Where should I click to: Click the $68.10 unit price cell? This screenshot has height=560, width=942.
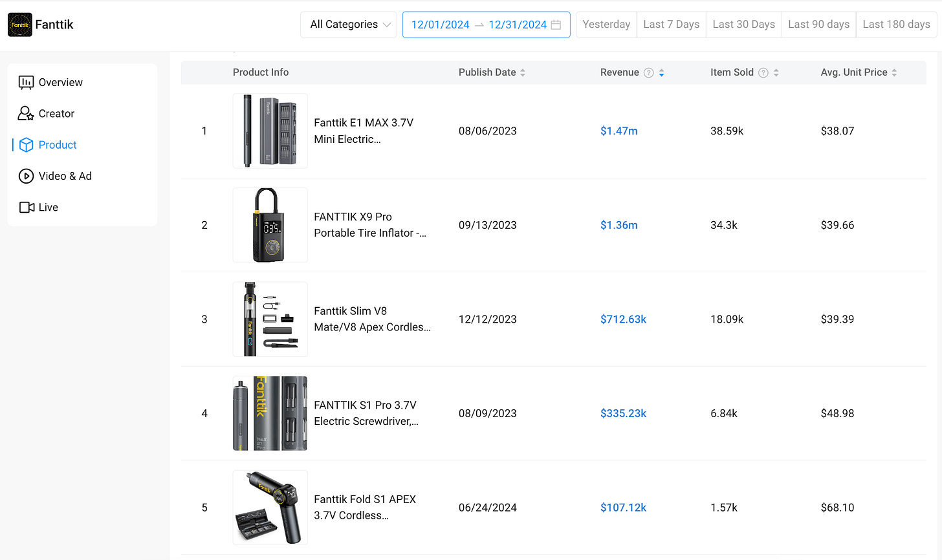tap(838, 508)
